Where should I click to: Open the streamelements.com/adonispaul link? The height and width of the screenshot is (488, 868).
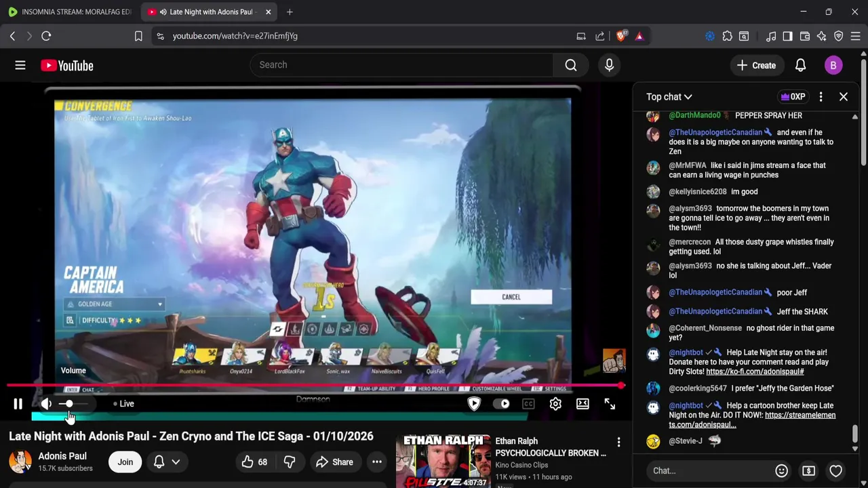[752, 420]
